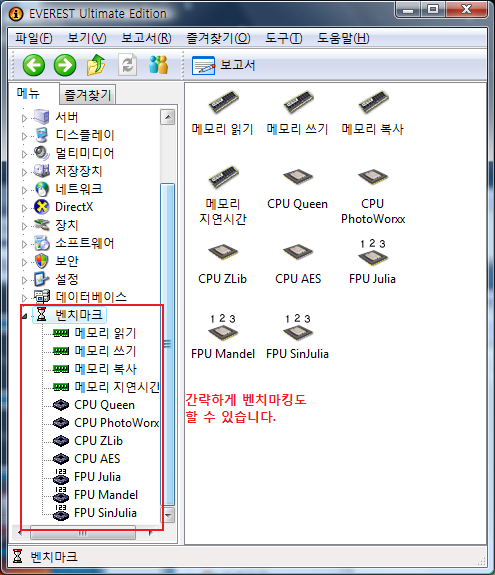Select 데이터베이스 in the menu tree
Viewport: 495px width, 575px height.
tap(91, 297)
